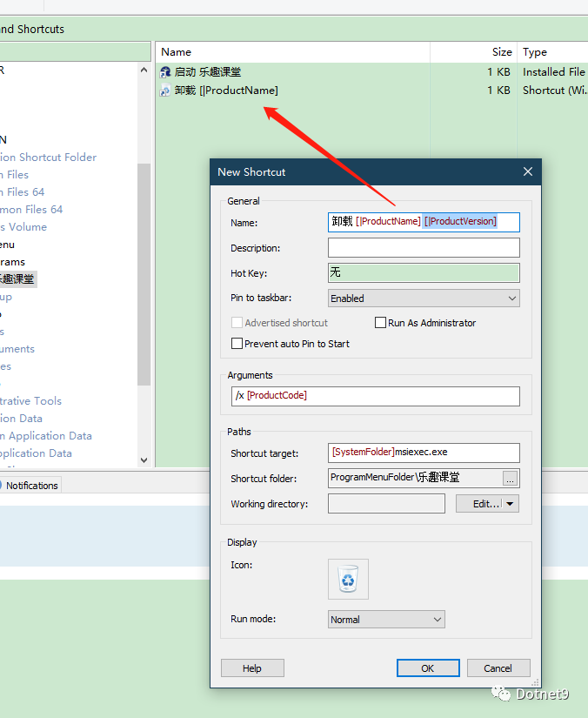This screenshot has height=718, width=588.
Task: Select the Programs tree item
Action: pos(12,262)
